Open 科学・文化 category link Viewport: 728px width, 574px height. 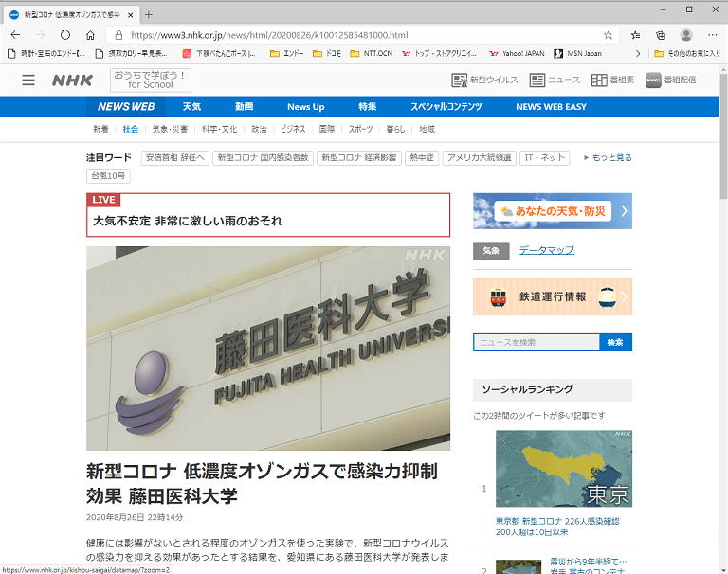pyautogui.click(x=219, y=129)
